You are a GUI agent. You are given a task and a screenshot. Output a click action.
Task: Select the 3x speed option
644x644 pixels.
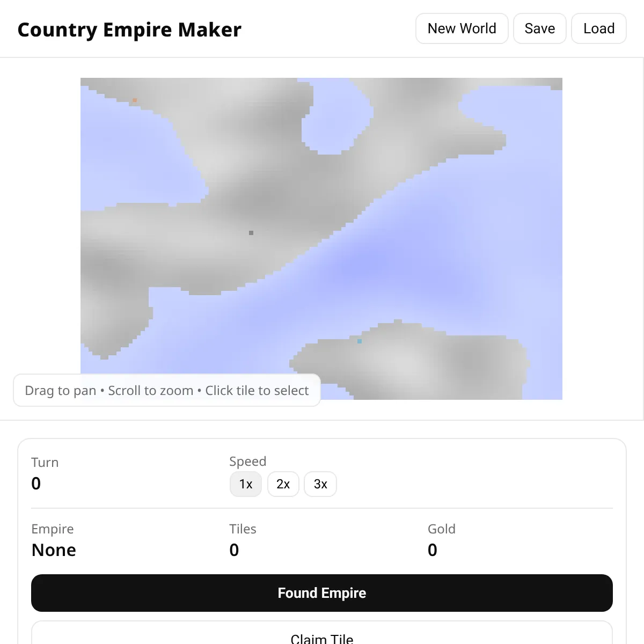click(x=320, y=484)
